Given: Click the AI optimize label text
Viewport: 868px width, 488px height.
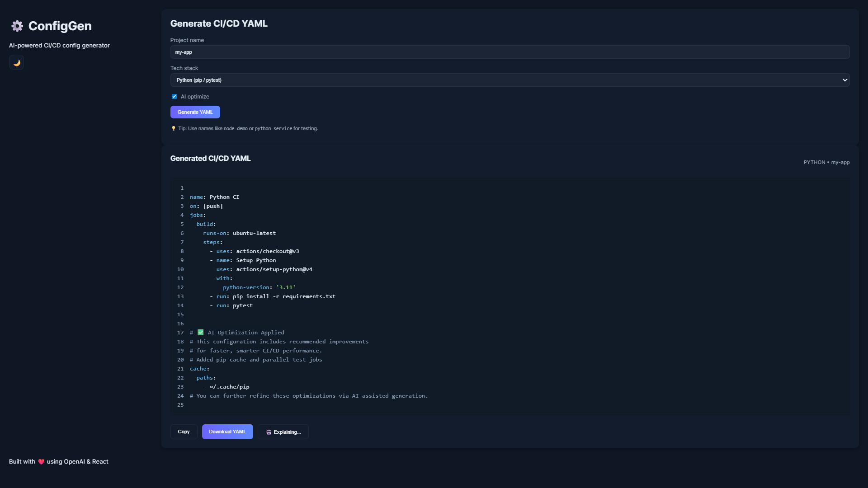Looking at the screenshot, I should point(195,97).
